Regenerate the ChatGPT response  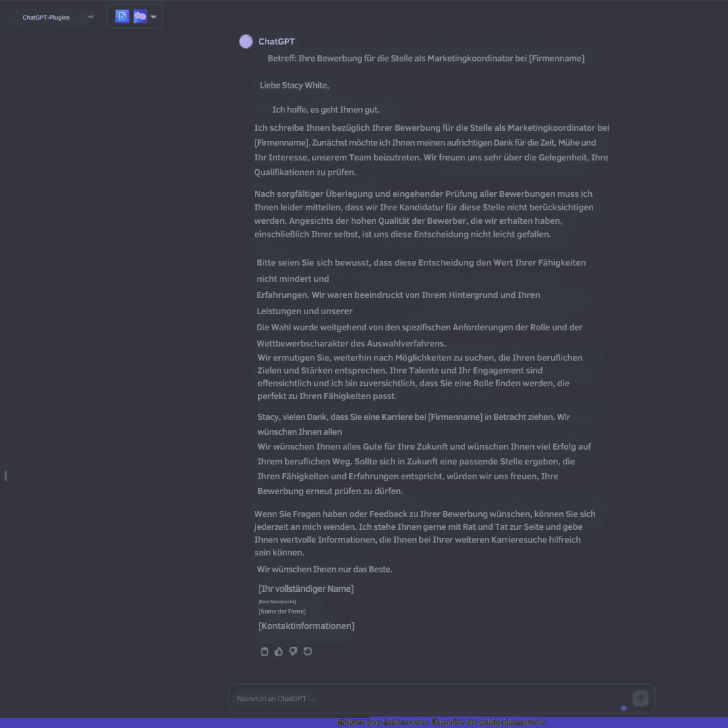(x=308, y=651)
